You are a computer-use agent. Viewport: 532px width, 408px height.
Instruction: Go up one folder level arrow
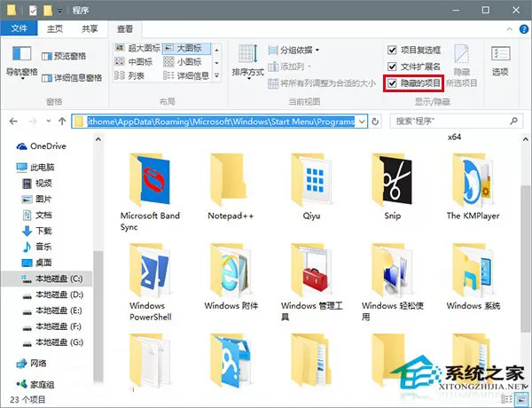[x=62, y=122]
